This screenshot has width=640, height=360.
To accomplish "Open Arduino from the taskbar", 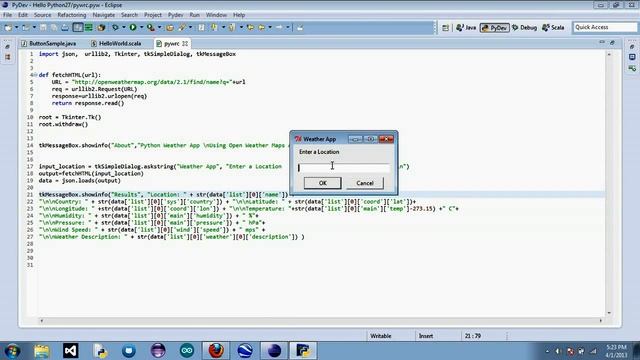I will point(187,351).
